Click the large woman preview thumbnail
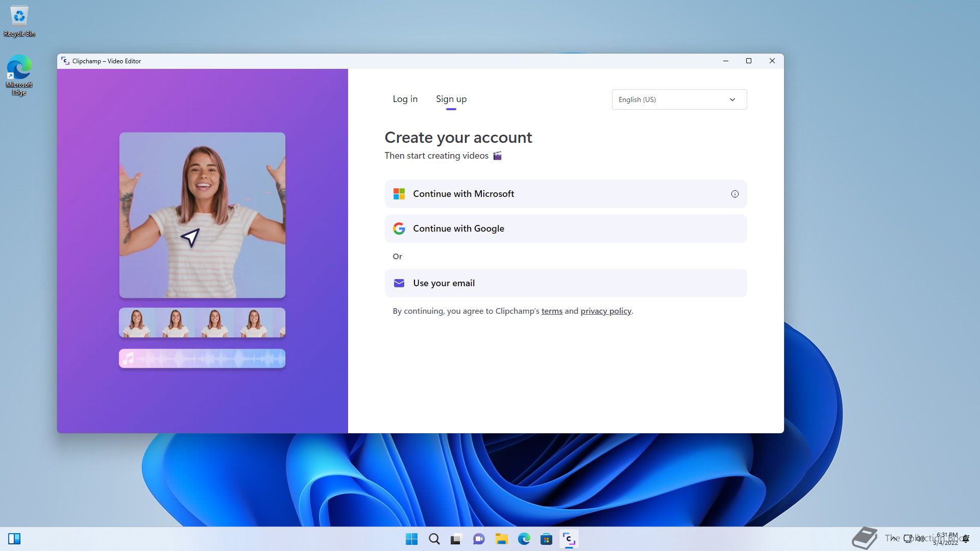 pyautogui.click(x=202, y=215)
